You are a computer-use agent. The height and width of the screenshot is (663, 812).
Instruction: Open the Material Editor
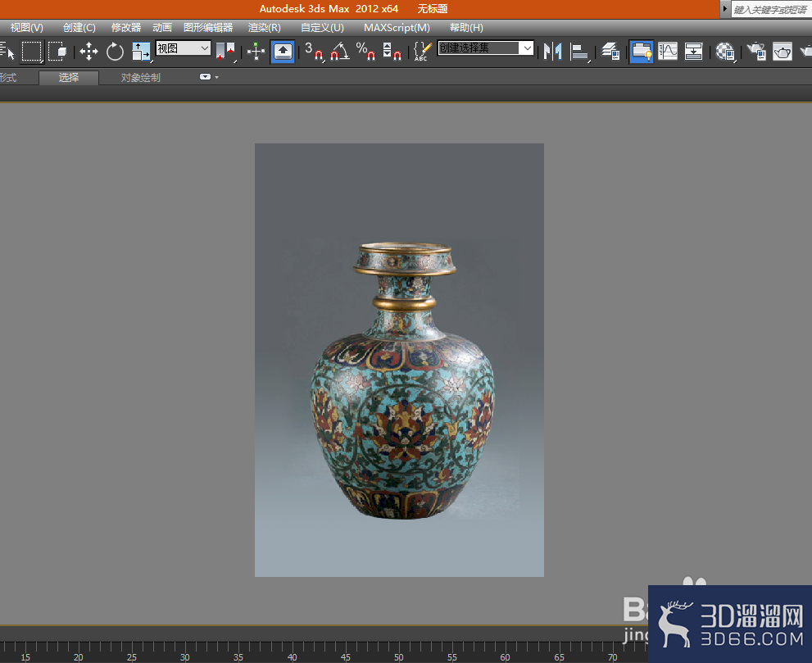[725, 52]
